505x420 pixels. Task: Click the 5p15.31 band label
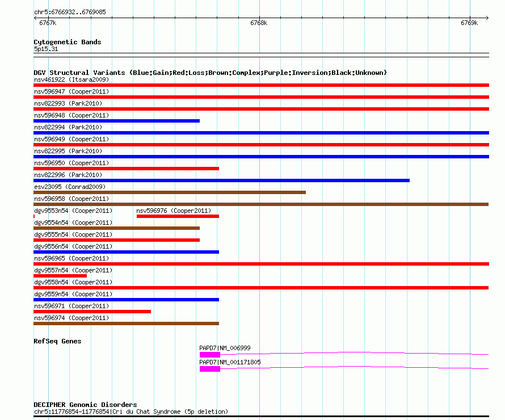[x=46, y=49]
